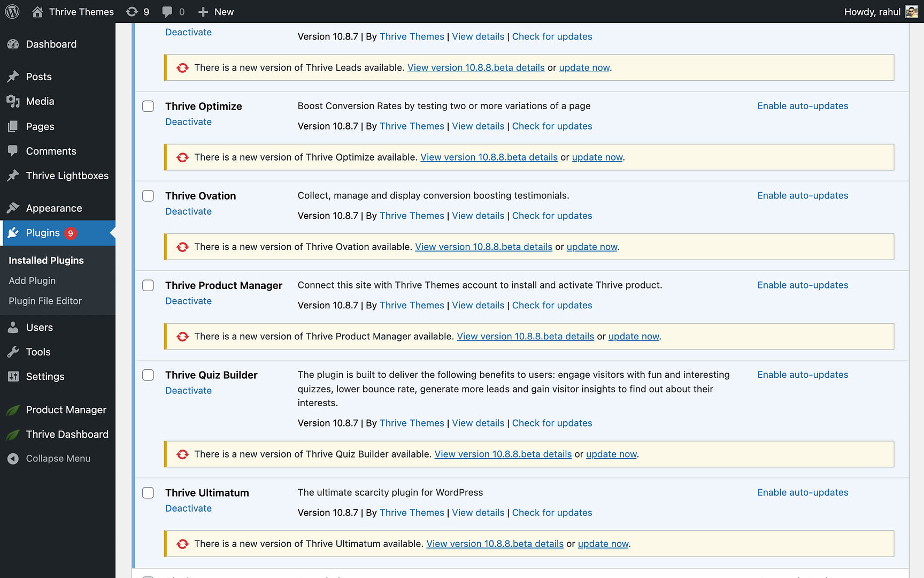This screenshot has width=924, height=578.
Task: Open the Plugin File Editor
Action: point(45,301)
